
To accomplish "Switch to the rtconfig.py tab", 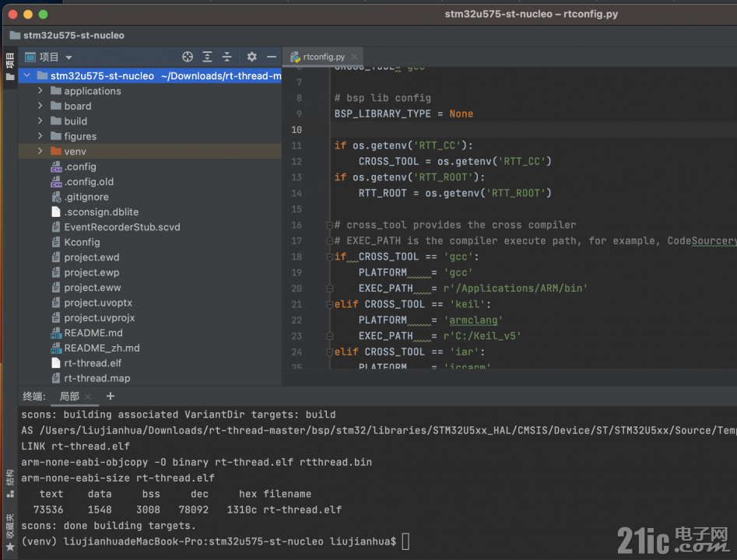I will 324,57.
